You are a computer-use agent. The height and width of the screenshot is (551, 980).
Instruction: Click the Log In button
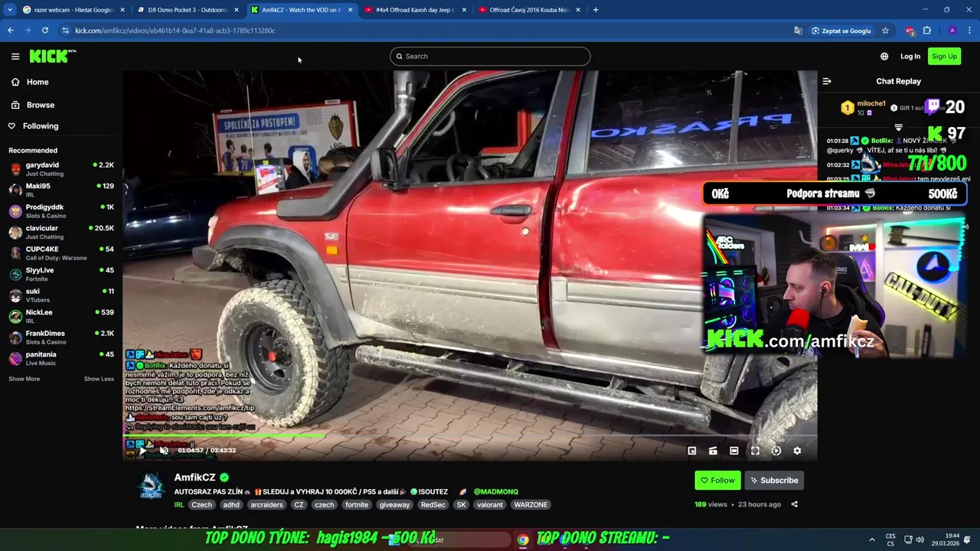click(910, 56)
